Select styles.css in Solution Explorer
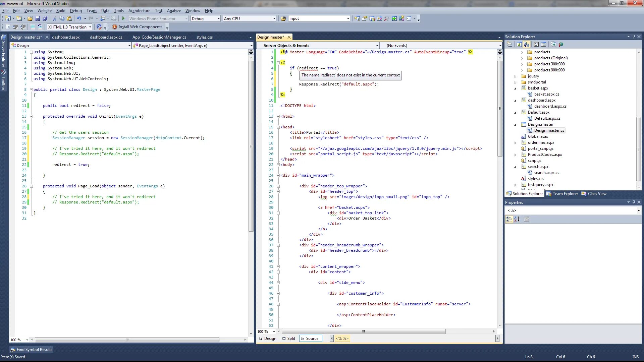The image size is (644, 362). 536,179
